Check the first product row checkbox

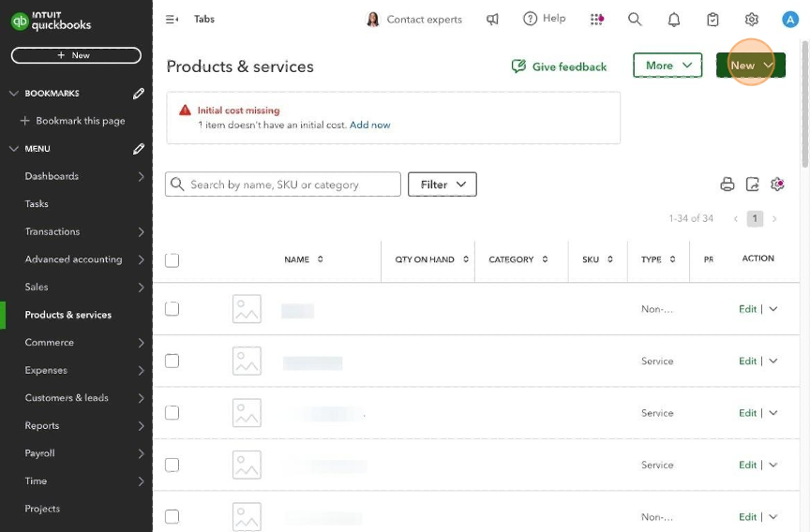pos(172,308)
